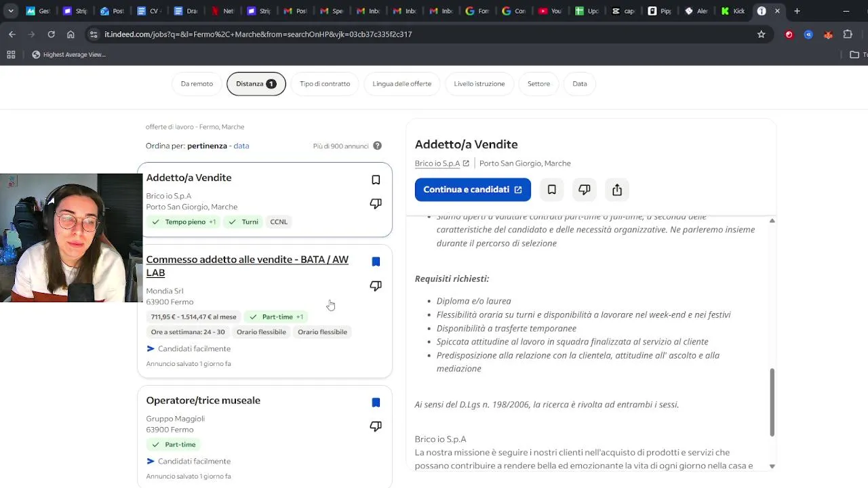Switch to the Pipp tab
Screen dimensions: 868x488
[660, 11]
